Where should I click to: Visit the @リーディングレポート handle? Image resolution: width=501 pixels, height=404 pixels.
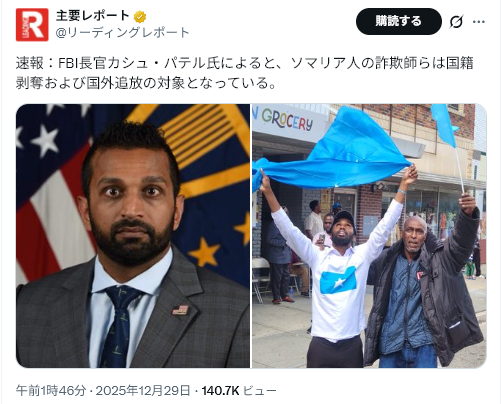click(x=122, y=33)
